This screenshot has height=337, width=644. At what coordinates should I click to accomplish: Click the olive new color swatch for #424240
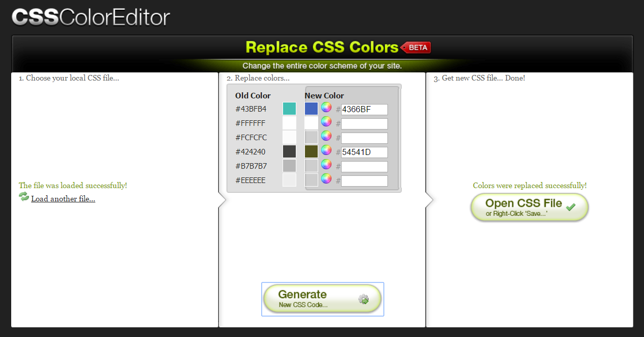click(x=311, y=151)
